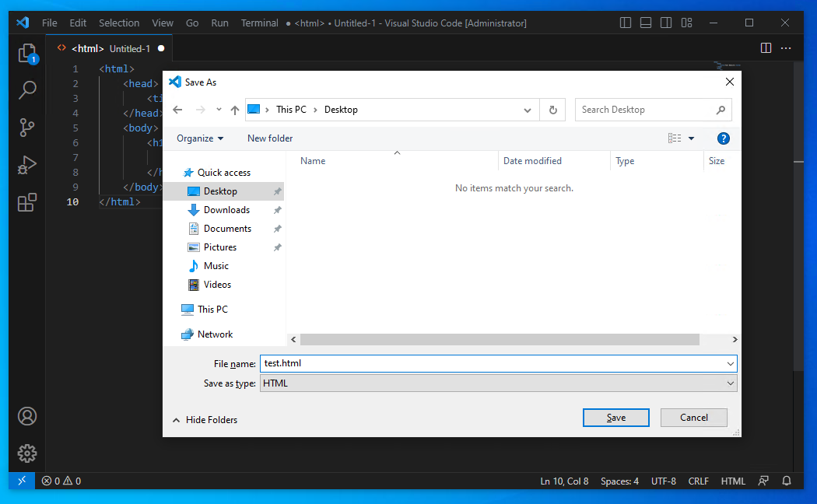Change CRLF end of line sequence

click(x=698, y=481)
